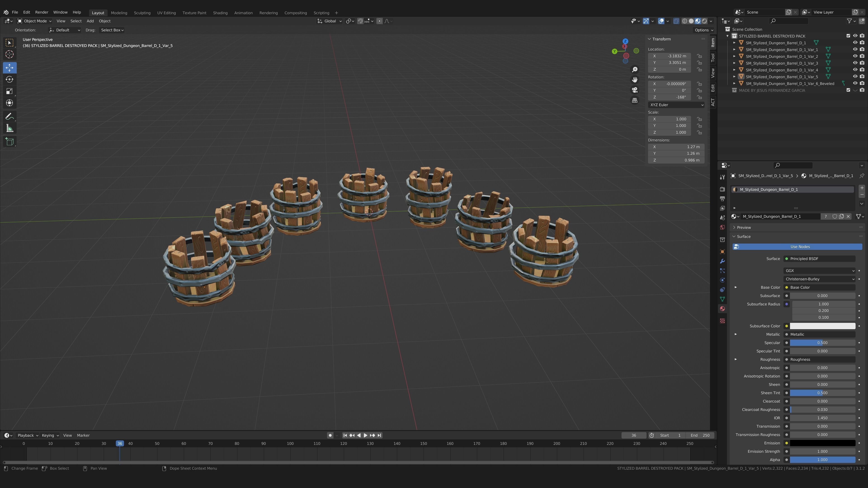The image size is (868, 488).
Task: Expand the Preview panel
Action: click(x=744, y=227)
